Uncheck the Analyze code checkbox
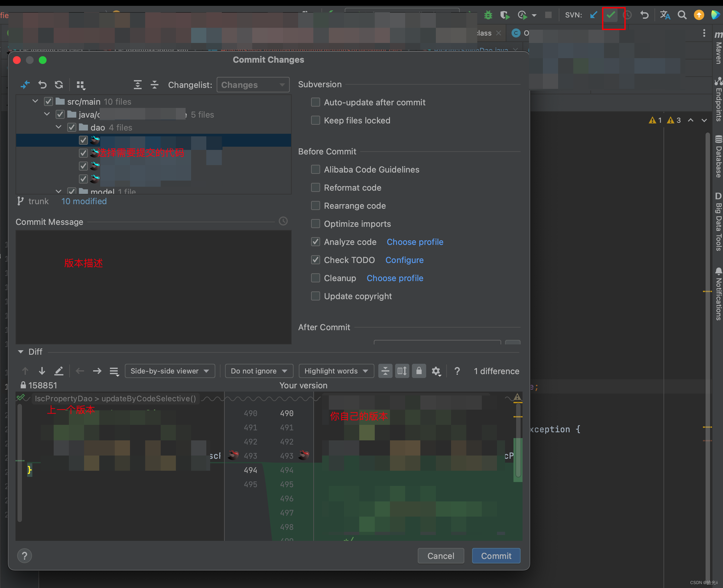 [x=316, y=242]
